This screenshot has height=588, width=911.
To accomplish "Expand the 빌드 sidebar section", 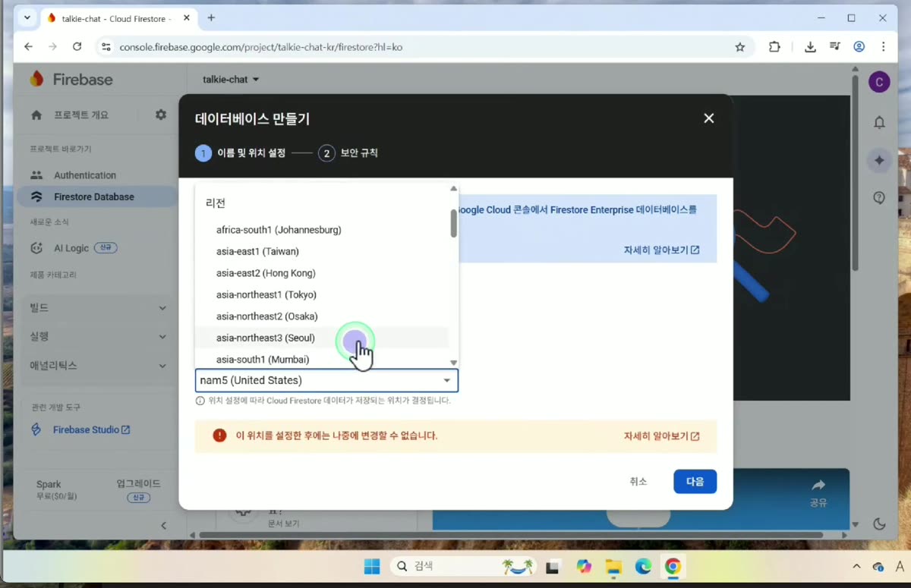I will pyautogui.click(x=97, y=308).
